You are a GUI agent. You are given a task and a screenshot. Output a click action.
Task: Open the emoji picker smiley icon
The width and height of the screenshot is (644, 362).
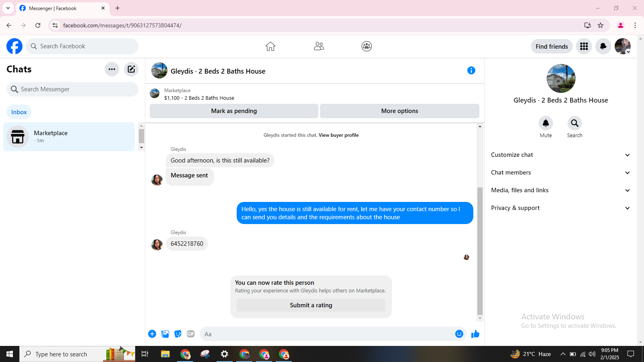tap(459, 334)
